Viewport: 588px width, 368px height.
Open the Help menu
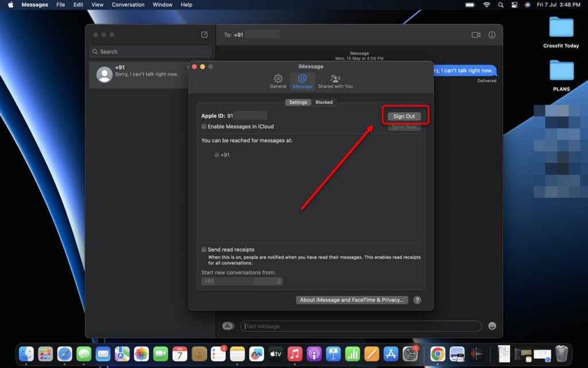pos(187,5)
